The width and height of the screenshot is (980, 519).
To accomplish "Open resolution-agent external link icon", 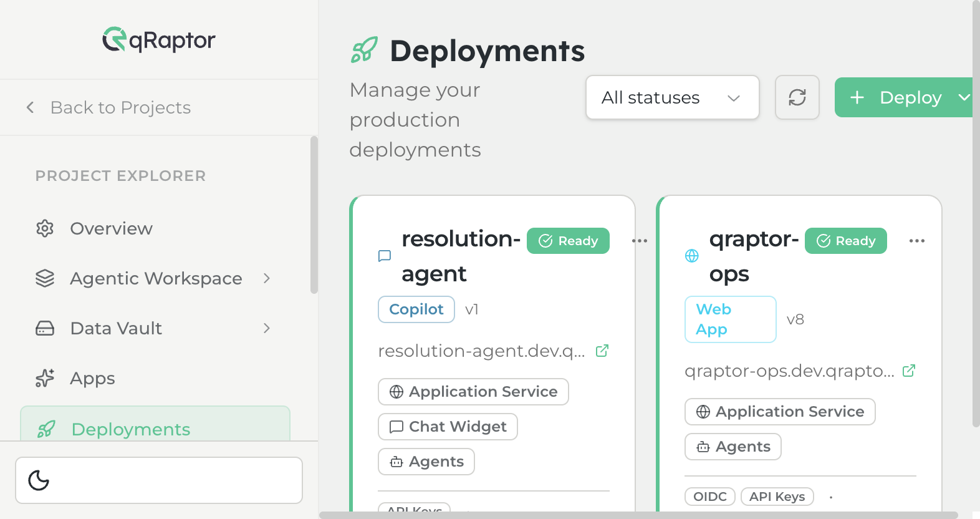I will coord(602,351).
